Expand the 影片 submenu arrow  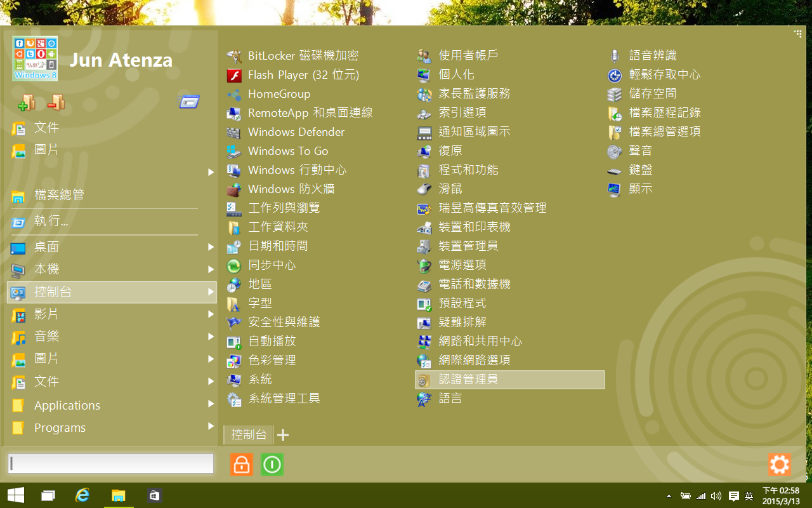tap(211, 314)
